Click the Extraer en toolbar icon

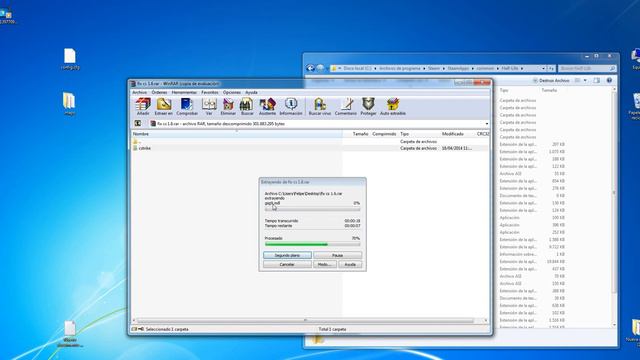click(x=164, y=107)
